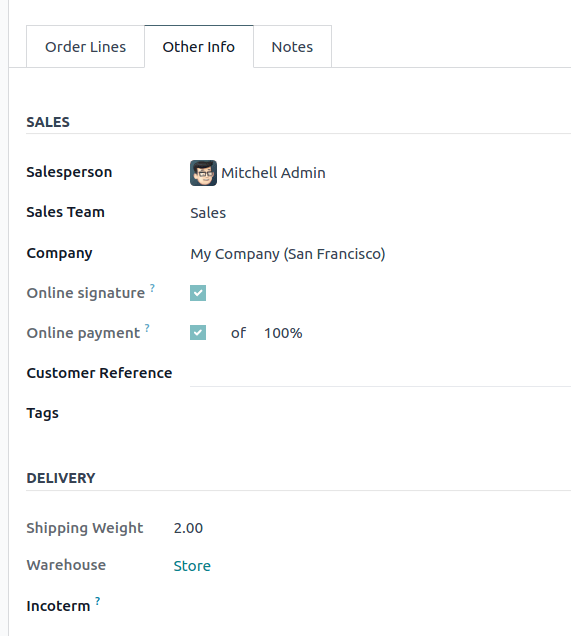Screen dimensions: 571x636
Task: Open Online signature help tooltip icon
Action: pyautogui.click(x=152, y=288)
